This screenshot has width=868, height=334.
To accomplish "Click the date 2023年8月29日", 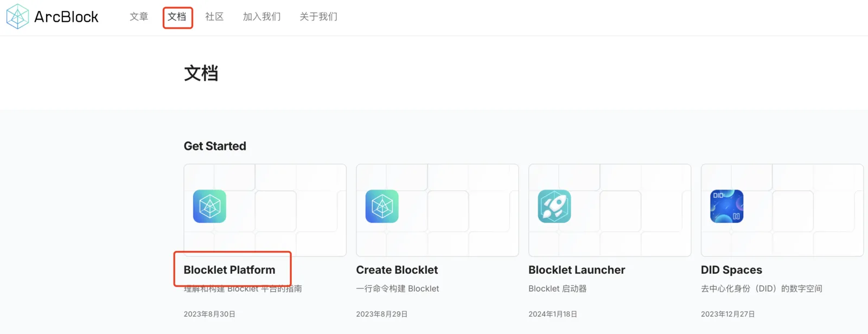I will pos(382,314).
